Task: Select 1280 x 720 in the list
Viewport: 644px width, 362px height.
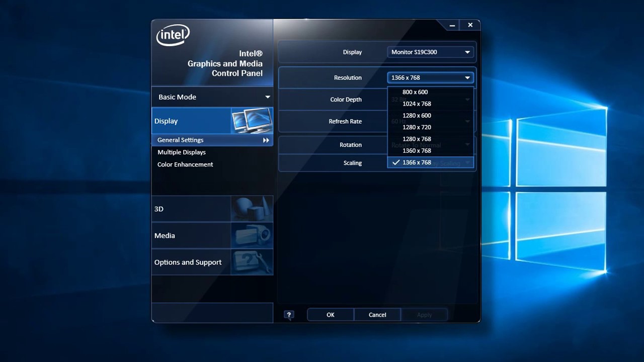Action: click(x=430, y=127)
